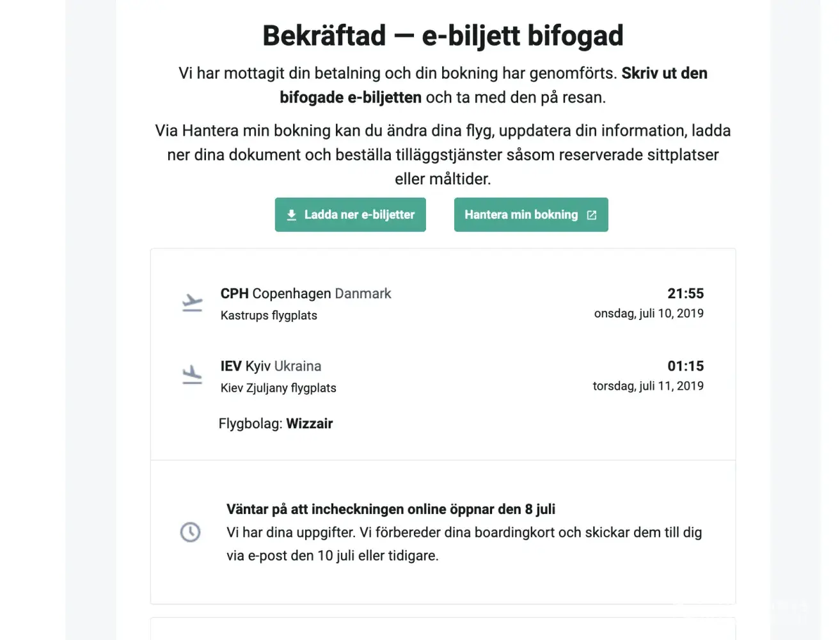
Task: Select the IEV Kyiv Ukraina text
Action: click(x=271, y=366)
